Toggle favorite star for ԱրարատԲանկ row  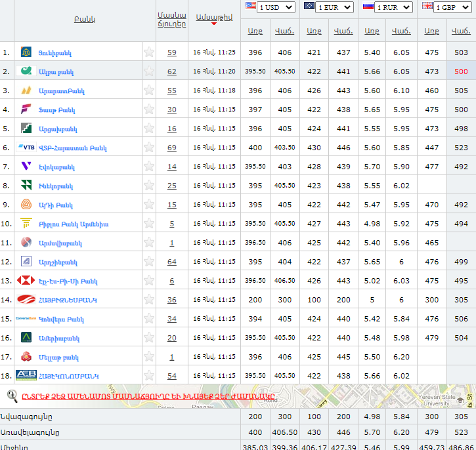click(149, 90)
